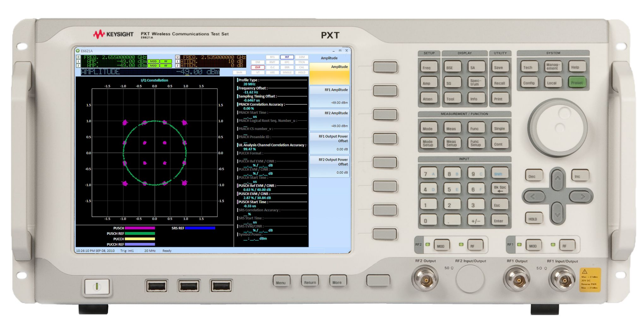Image resolution: width=644 pixels, height=322 pixels.
Task: Click the green Preset button
Action: point(577,83)
